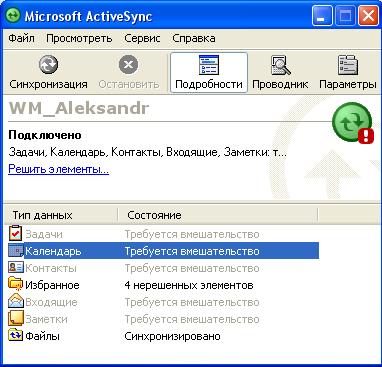Screen dimensions: 382x367
Task: Click Задачи's 'Требуется вмешательство' status
Action: coord(192,234)
